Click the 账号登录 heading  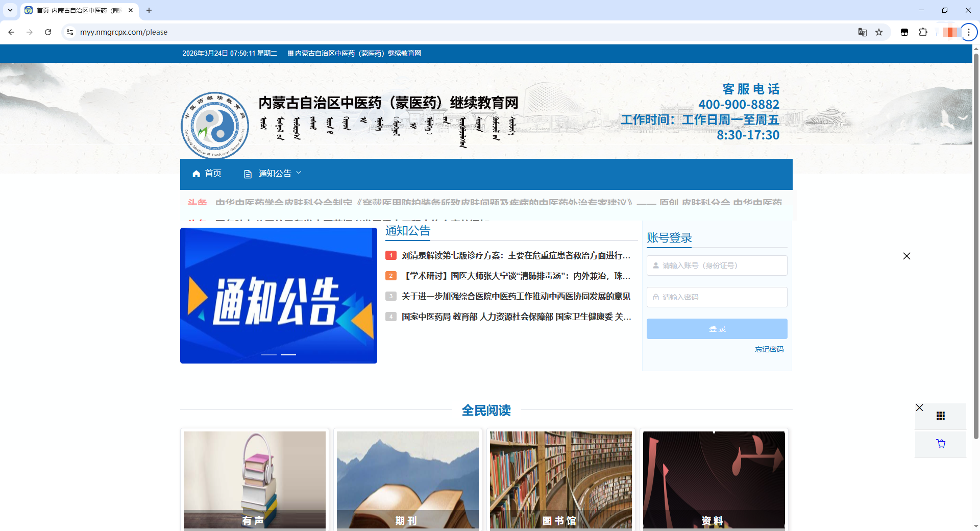click(x=669, y=238)
